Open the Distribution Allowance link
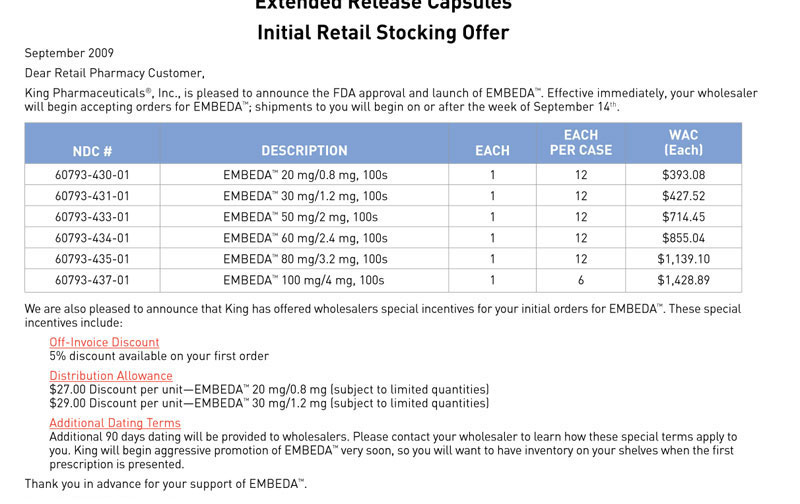Screen dimensions: 800x504 tap(111, 376)
